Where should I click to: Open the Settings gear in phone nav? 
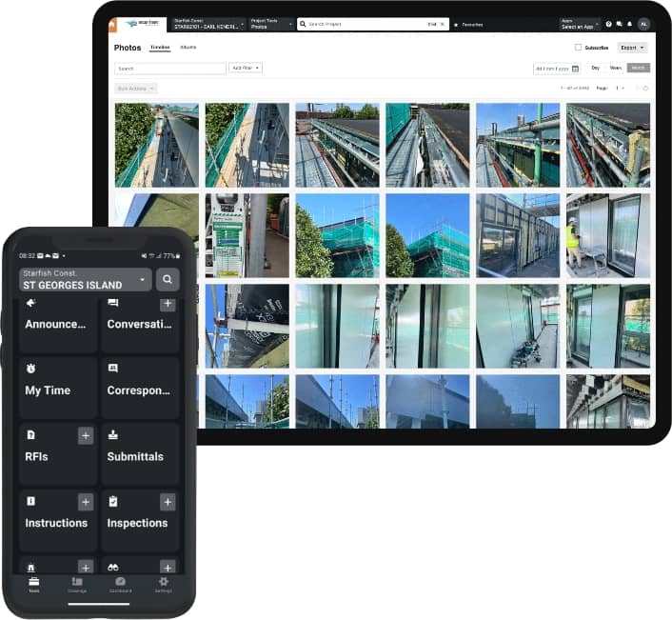click(163, 584)
